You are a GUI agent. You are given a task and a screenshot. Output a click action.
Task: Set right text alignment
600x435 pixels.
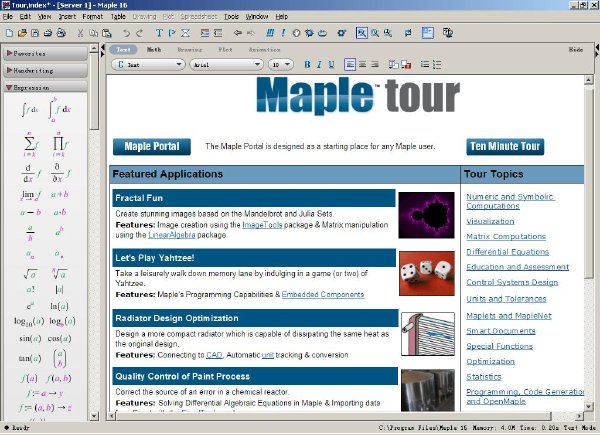point(375,65)
